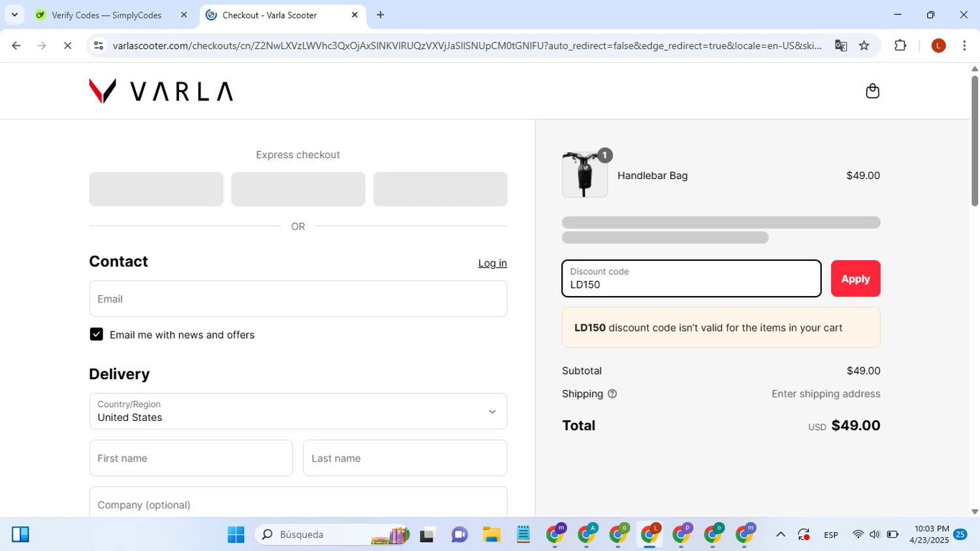Open File Explorer from taskbar
Screen dimensions: 980x551
coord(491,535)
